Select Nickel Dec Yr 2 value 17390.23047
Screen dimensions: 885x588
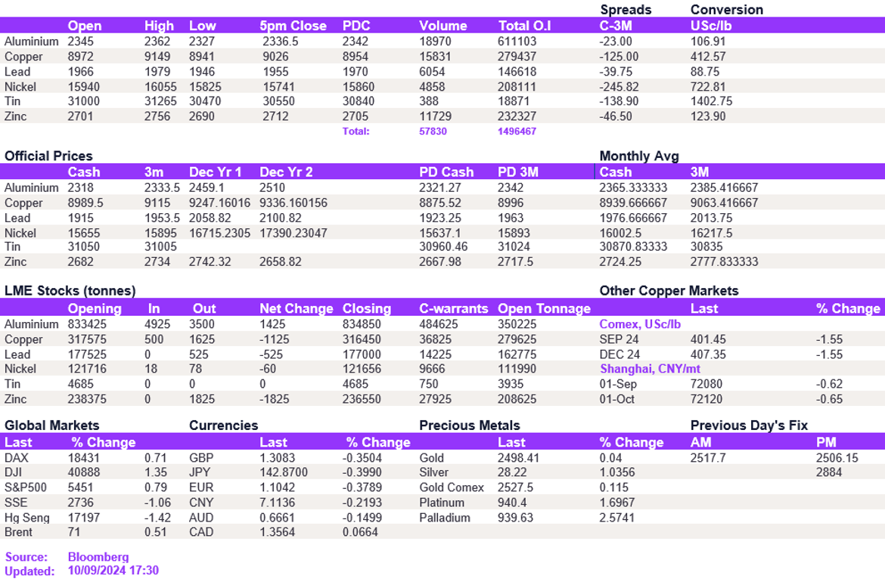[293, 234]
